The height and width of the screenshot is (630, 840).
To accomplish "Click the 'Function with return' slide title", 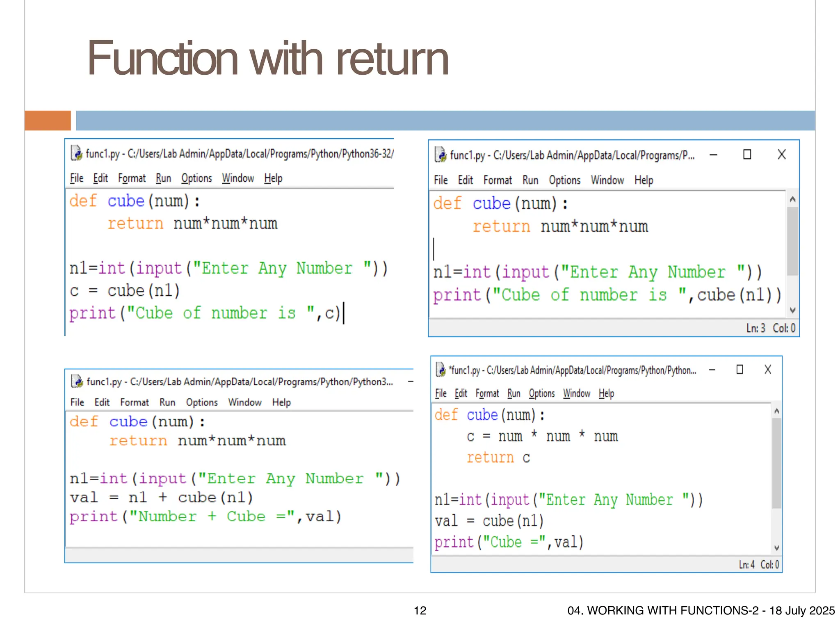I will pos(268,58).
